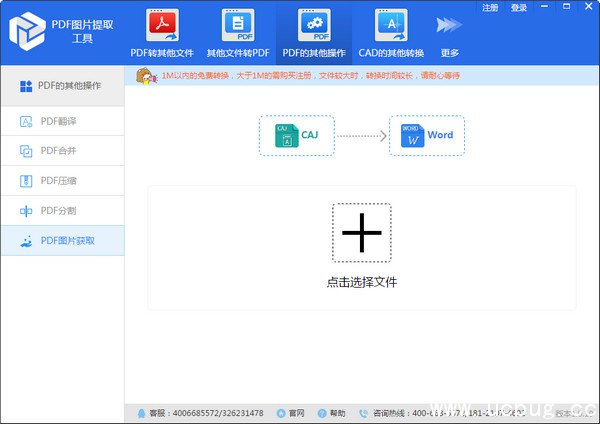
Task: Open the 帮助 link in status bar
Action: tap(338, 413)
